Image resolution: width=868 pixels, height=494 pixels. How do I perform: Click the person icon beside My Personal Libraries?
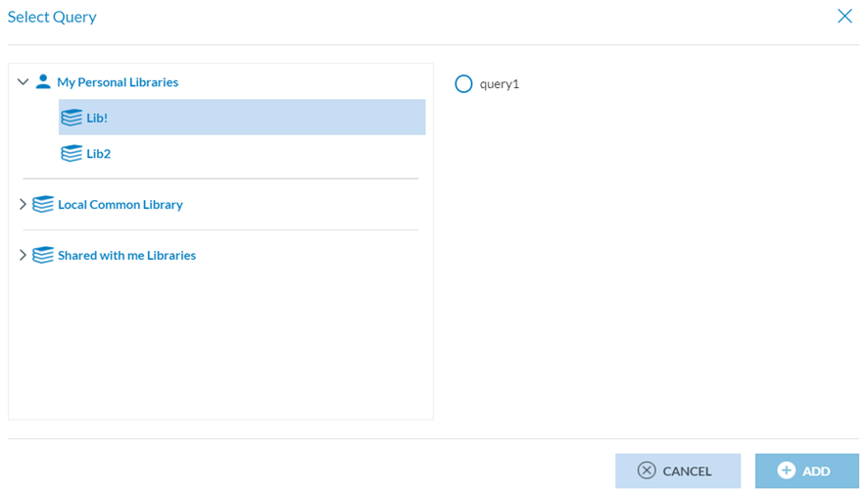click(x=43, y=82)
